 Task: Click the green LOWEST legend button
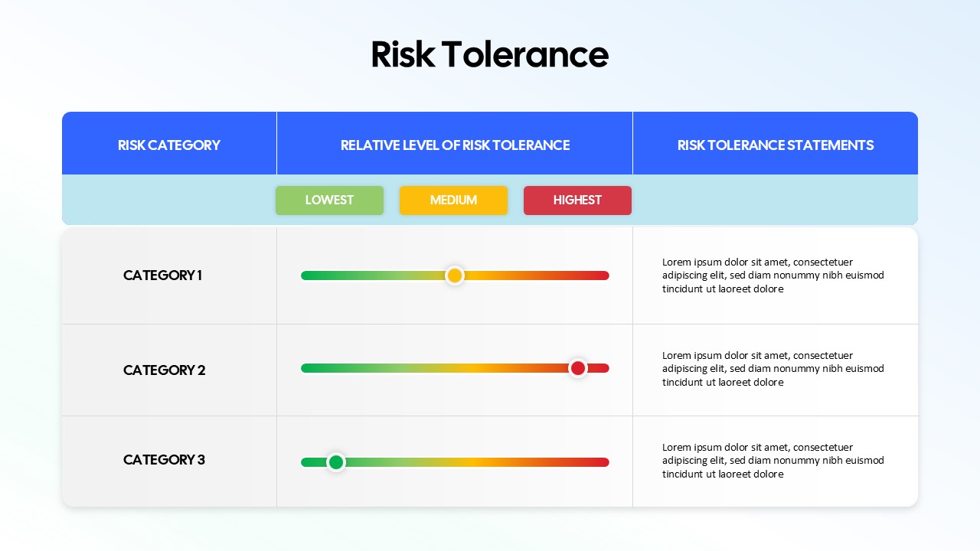[329, 201]
